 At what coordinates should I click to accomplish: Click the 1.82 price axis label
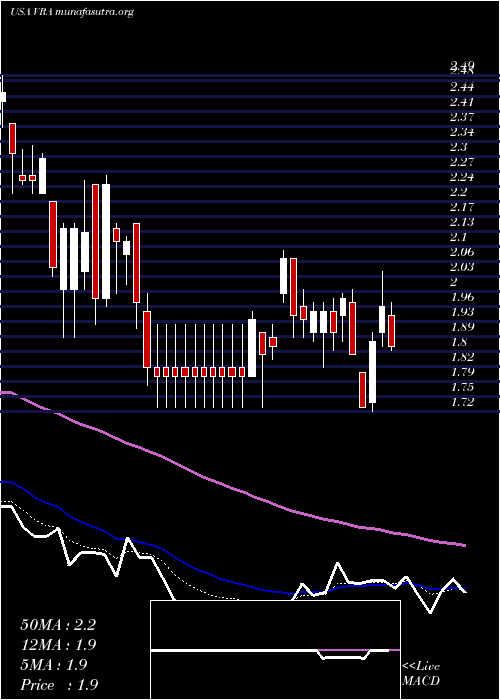[462, 357]
